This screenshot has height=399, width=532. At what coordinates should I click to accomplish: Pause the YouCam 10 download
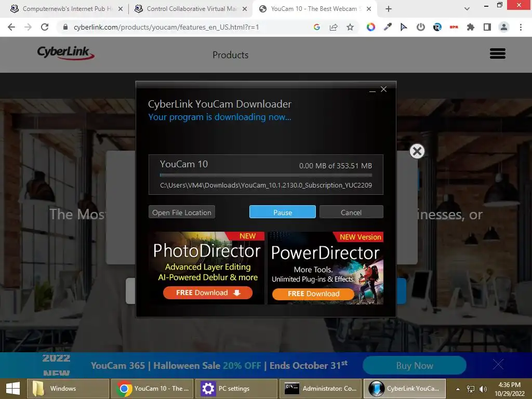[282, 212]
